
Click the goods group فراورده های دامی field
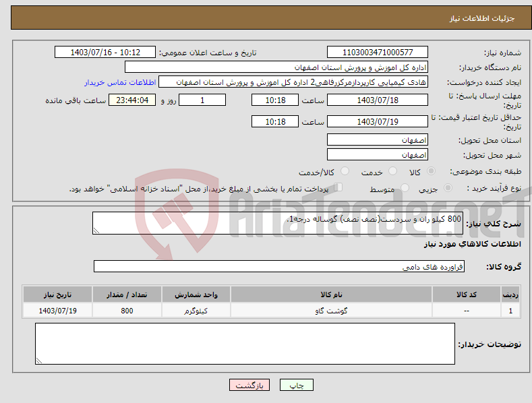click(x=279, y=266)
